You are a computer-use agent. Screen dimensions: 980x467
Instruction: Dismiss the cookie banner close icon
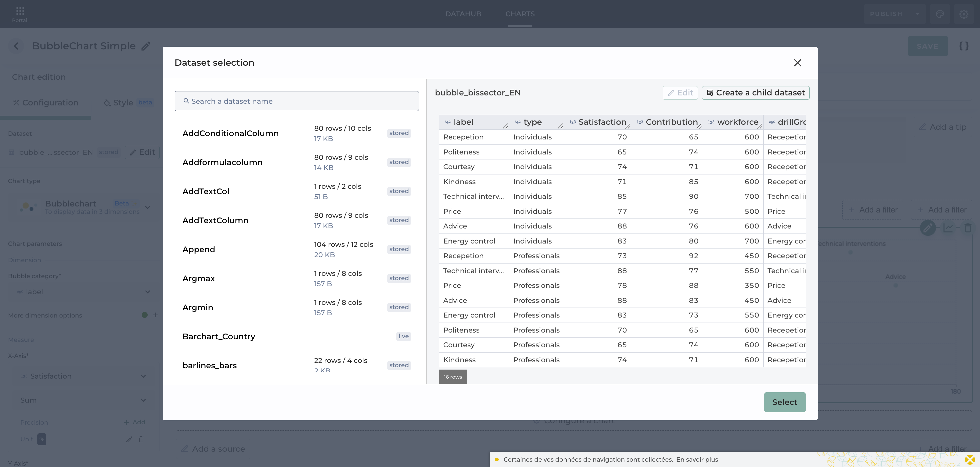pos(970,459)
